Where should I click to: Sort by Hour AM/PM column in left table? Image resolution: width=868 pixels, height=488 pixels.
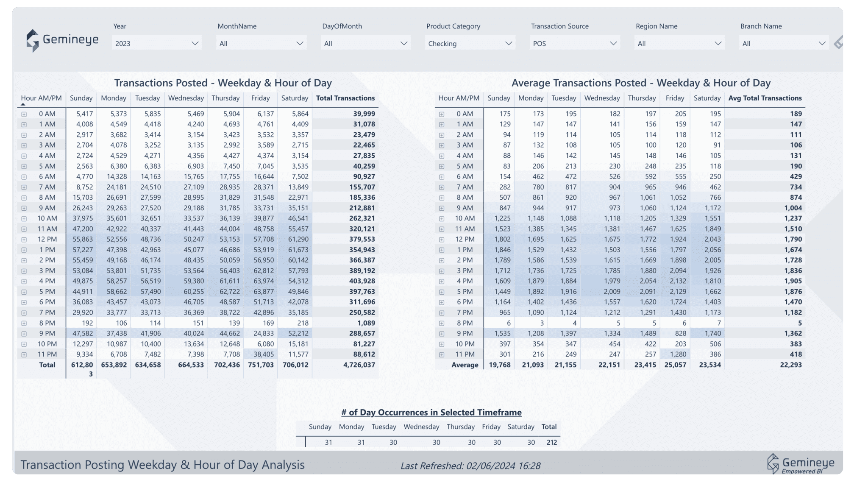[41, 98]
